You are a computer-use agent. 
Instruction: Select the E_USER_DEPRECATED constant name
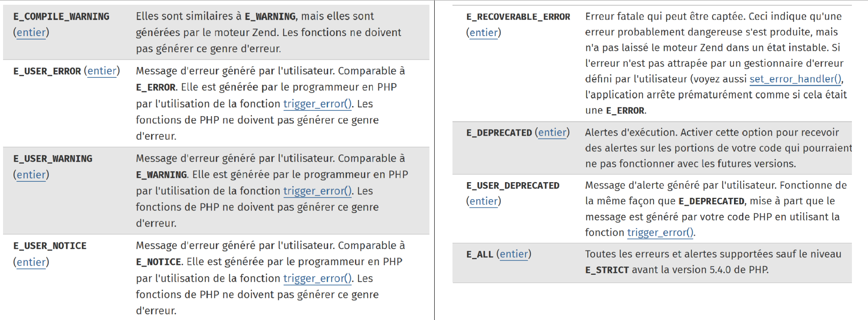(513, 186)
